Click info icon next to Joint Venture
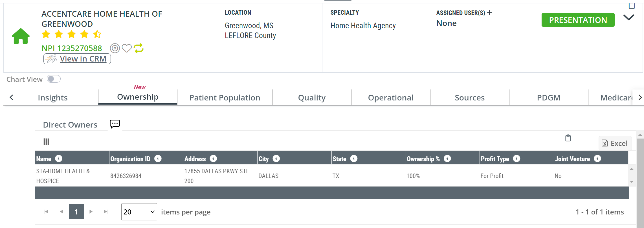This screenshot has width=644, height=228. [x=597, y=159]
